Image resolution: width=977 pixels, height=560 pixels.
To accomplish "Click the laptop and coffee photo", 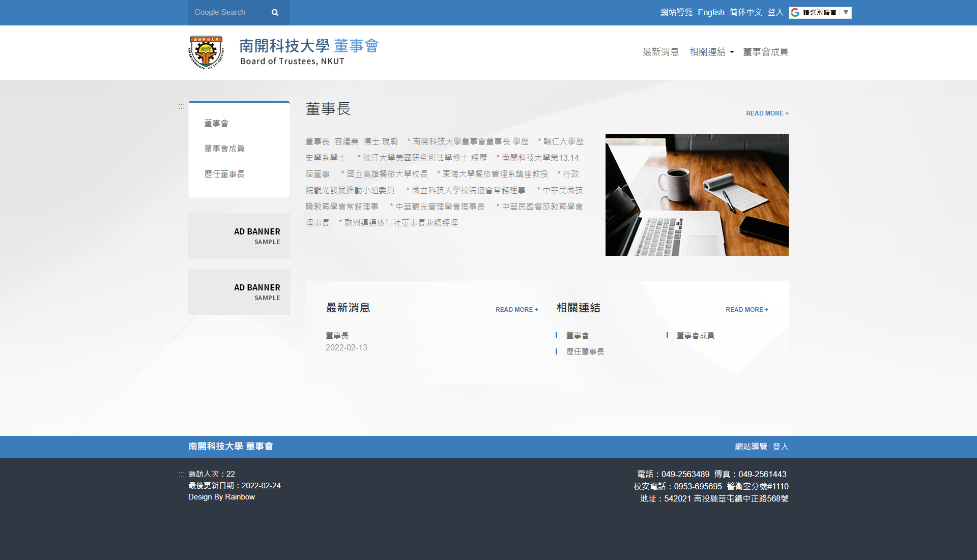I will tap(697, 195).
